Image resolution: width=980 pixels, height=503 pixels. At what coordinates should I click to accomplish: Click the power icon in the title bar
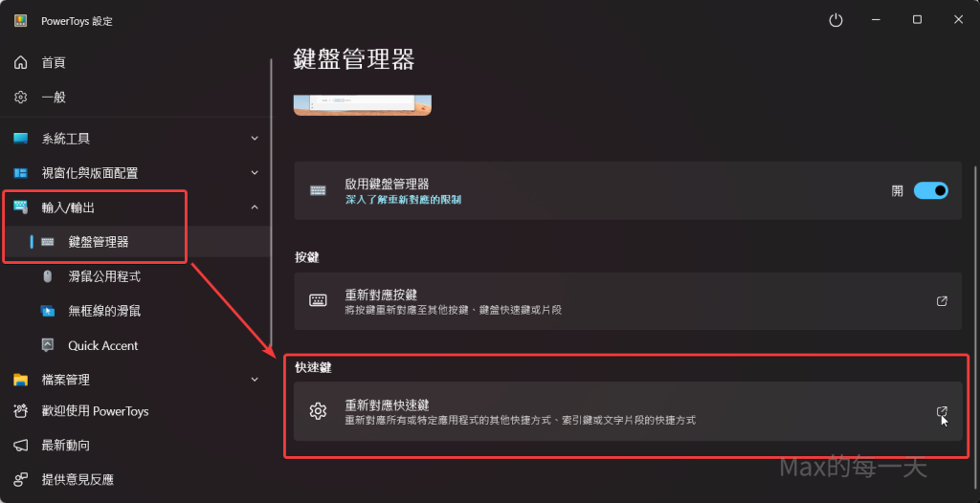coord(835,20)
